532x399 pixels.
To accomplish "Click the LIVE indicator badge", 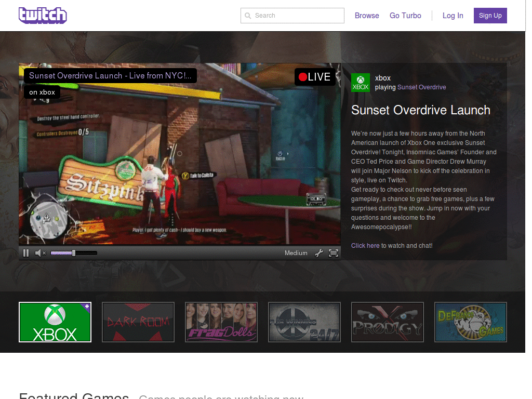I will pyautogui.click(x=315, y=77).
